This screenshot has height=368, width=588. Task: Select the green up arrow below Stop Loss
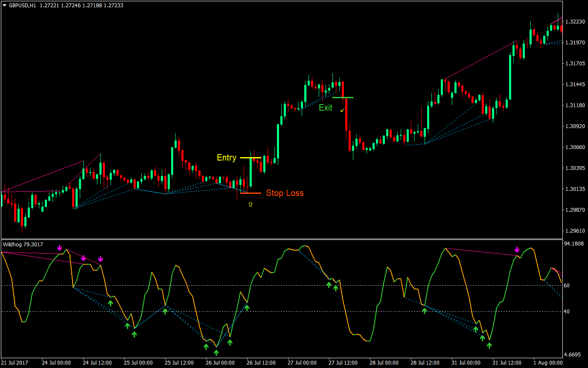250,204
